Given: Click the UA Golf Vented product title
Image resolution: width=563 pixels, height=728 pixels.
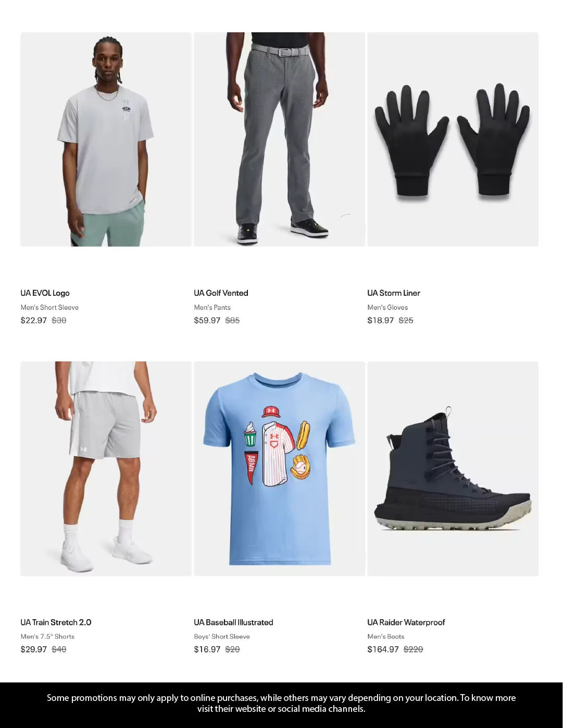Looking at the screenshot, I should [221, 293].
